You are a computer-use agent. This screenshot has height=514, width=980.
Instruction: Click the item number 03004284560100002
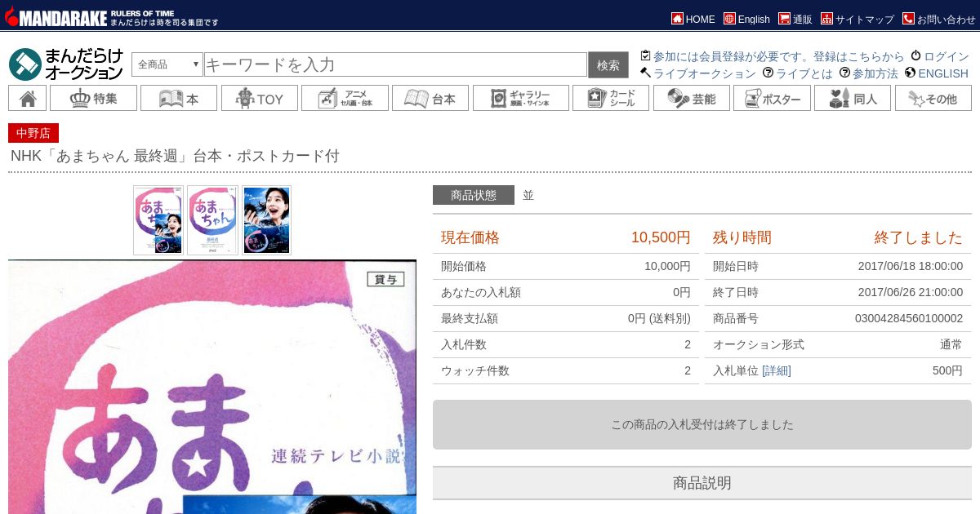click(909, 318)
